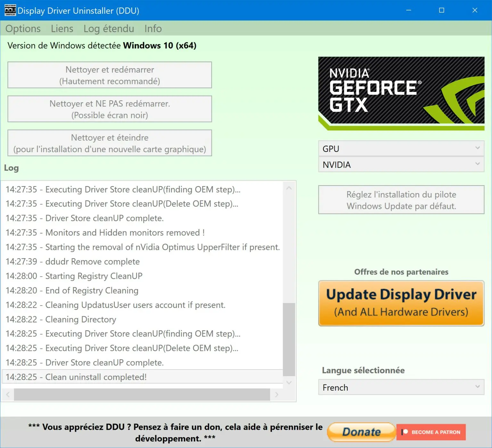Click the Become a Patron badge
Screen dimensions: 492x448
431,432
